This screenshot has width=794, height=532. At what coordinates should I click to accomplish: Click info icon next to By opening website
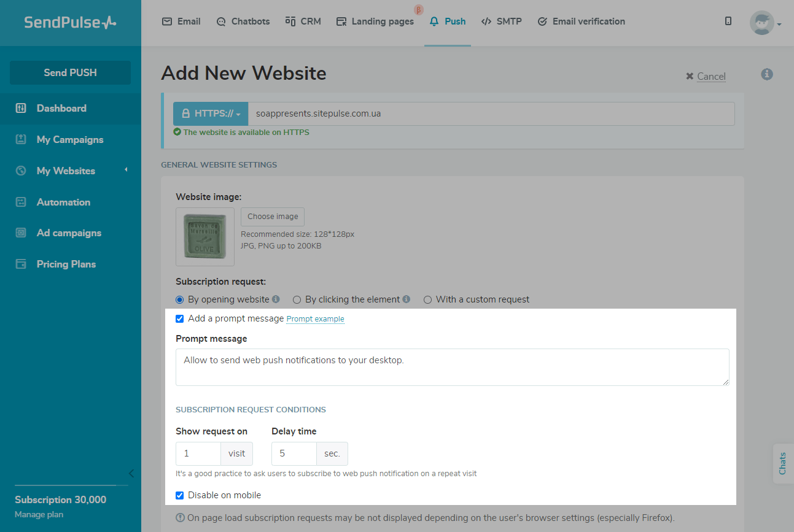[x=276, y=299]
